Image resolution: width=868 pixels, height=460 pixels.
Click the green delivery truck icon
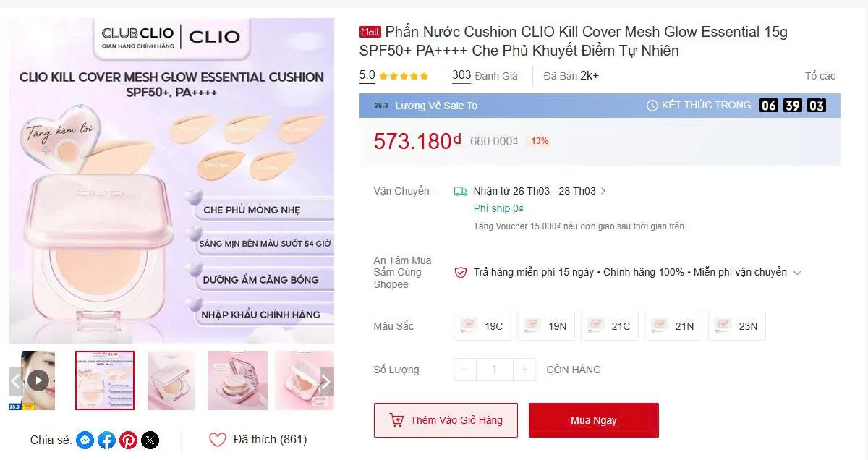pos(460,190)
